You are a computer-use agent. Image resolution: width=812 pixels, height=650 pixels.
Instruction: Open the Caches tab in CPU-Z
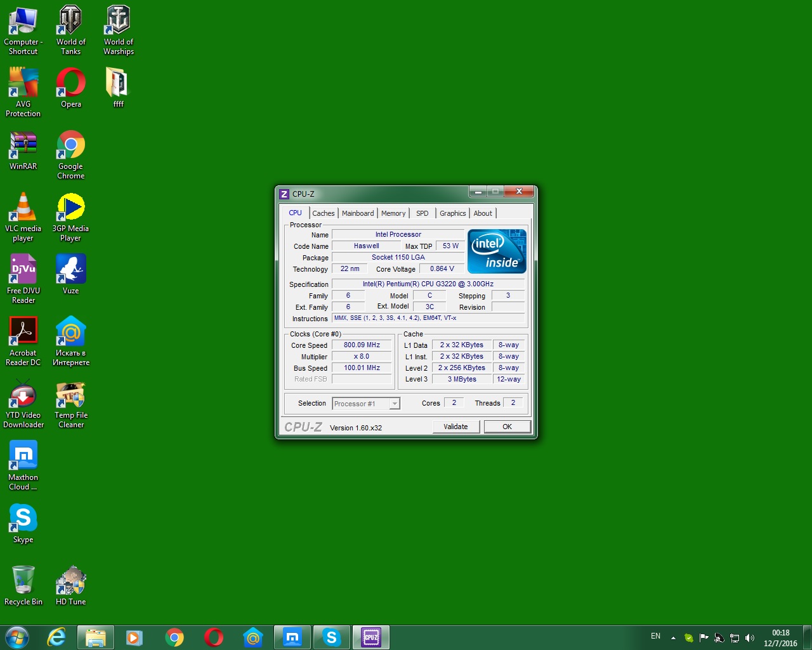click(324, 213)
